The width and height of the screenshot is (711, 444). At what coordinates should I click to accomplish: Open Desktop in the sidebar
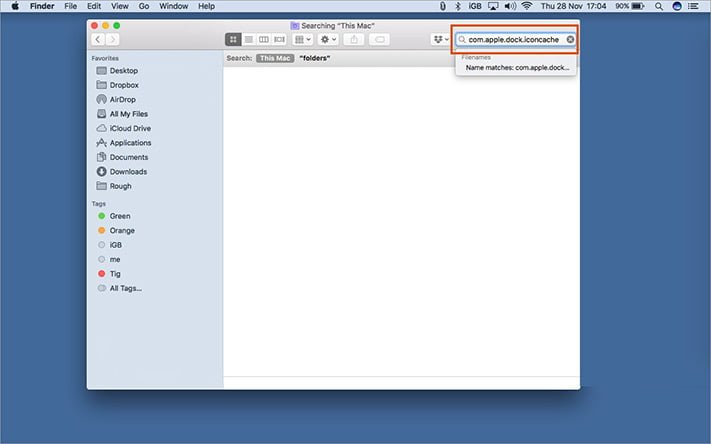pyautogui.click(x=117, y=71)
